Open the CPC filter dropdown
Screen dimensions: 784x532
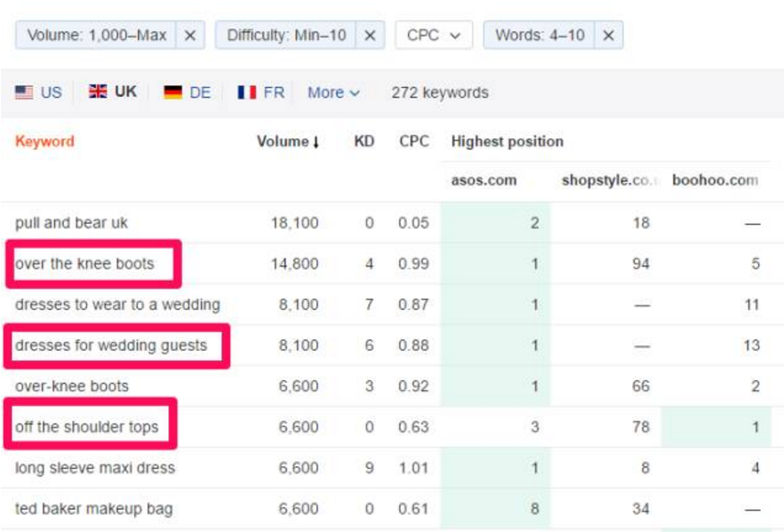pos(434,36)
